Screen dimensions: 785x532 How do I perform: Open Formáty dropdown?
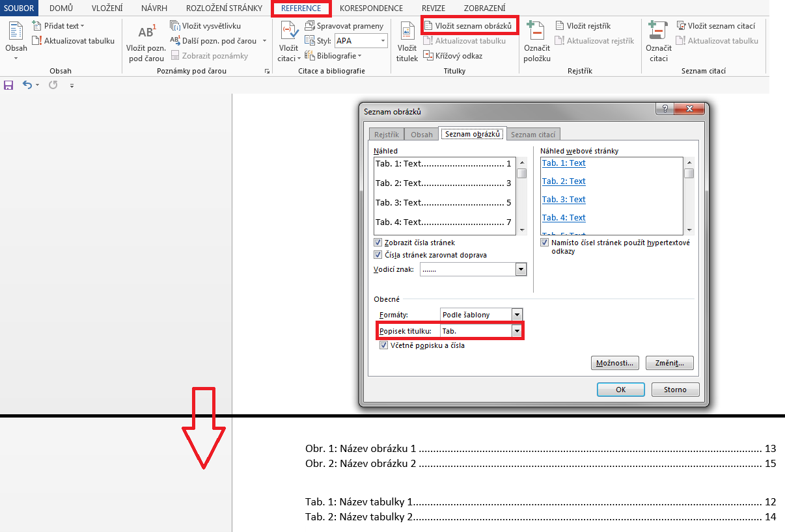pos(517,315)
